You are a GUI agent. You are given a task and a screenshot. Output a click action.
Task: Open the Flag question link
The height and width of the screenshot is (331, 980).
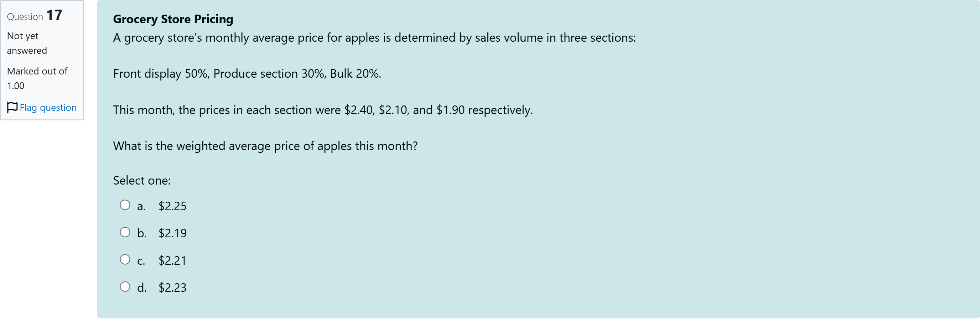(48, 108)
